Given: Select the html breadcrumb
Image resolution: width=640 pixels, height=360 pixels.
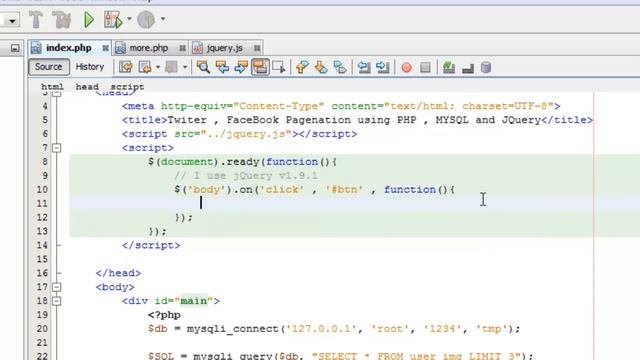Looking at the screenshot, I should [x=52, y=87].
